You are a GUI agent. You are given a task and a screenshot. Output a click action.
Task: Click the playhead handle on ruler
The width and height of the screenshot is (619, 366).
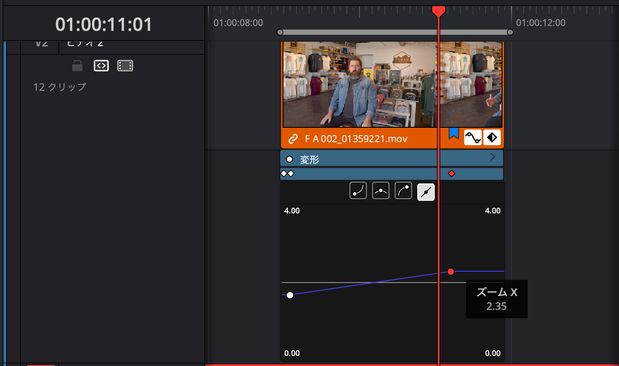439,11
